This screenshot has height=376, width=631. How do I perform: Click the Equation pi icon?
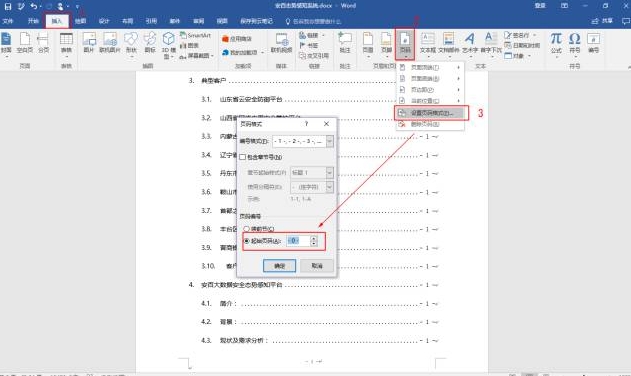tap(556, 43)
